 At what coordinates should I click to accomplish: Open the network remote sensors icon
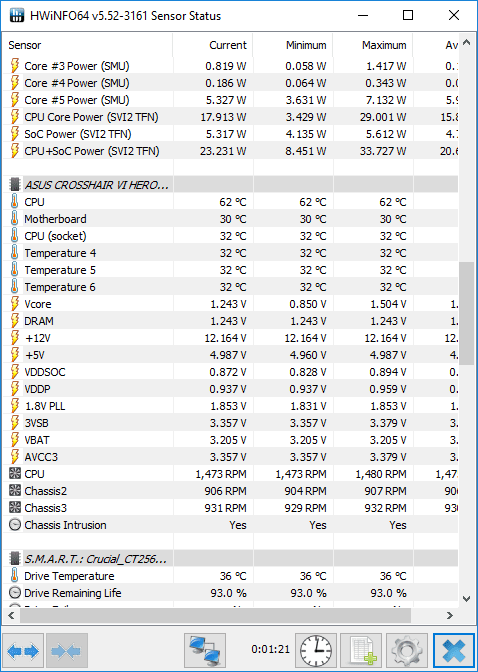(x=205, y=651)
